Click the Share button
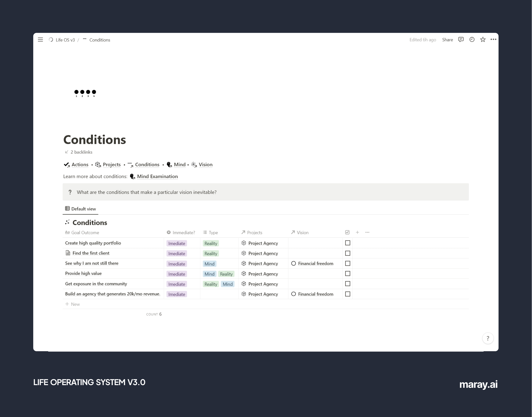 point(447,40)
